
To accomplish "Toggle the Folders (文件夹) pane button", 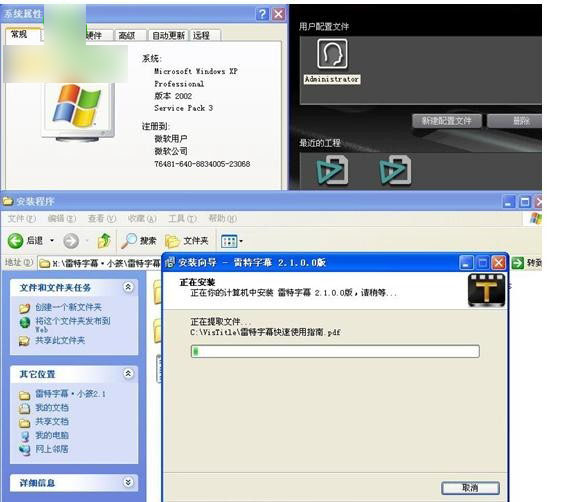I will (186, 241).
